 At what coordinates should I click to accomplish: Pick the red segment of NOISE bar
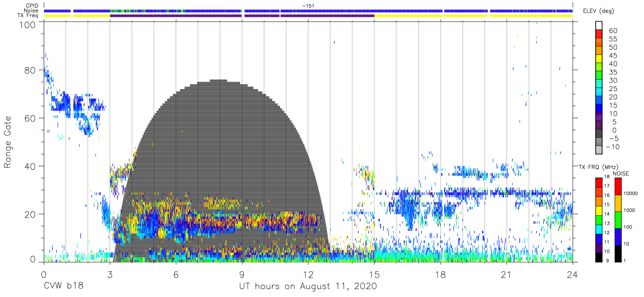[x=618, y=186]
